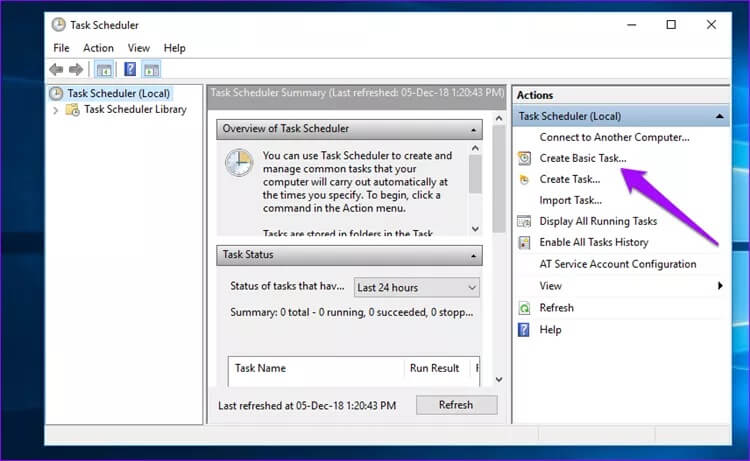This screenshot has width=750, height=461.
Task: Click AT Service Account Configuration
Action: click(618, 264)
